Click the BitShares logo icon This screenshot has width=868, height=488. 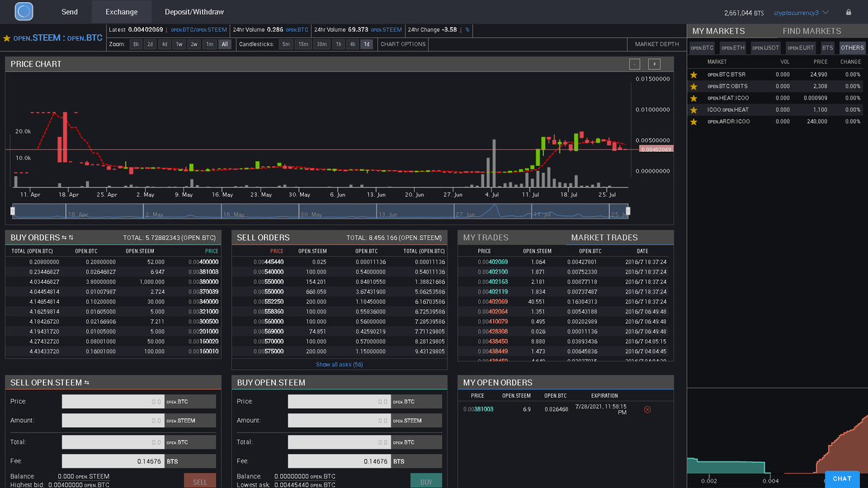(x=24, y=12)
